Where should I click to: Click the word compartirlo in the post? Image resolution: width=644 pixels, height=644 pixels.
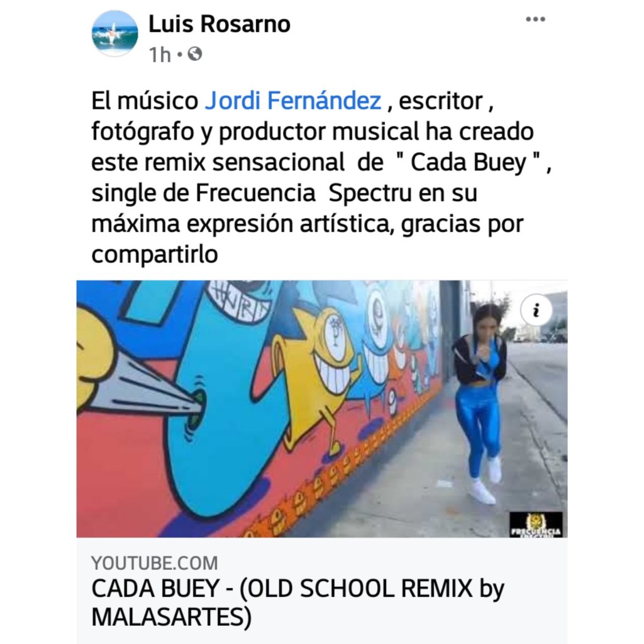[155, 255]
